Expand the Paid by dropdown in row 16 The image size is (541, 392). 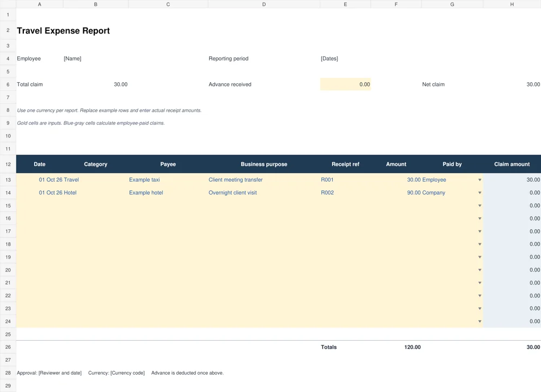click(x=479, y=218)
